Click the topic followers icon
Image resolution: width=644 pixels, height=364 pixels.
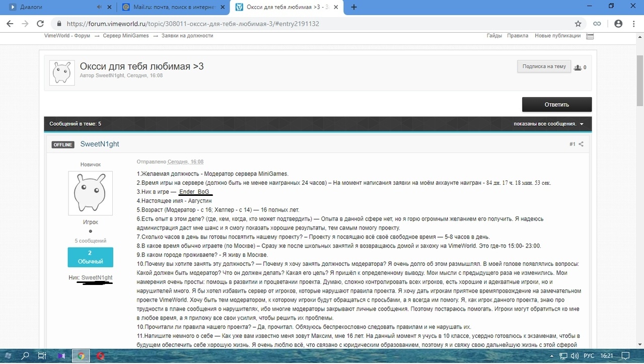point(578,67)
